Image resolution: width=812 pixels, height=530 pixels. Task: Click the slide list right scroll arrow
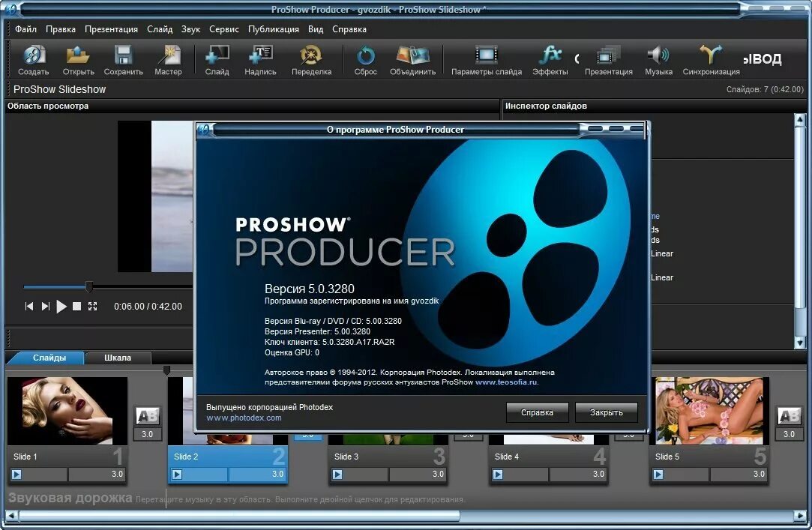801,516
